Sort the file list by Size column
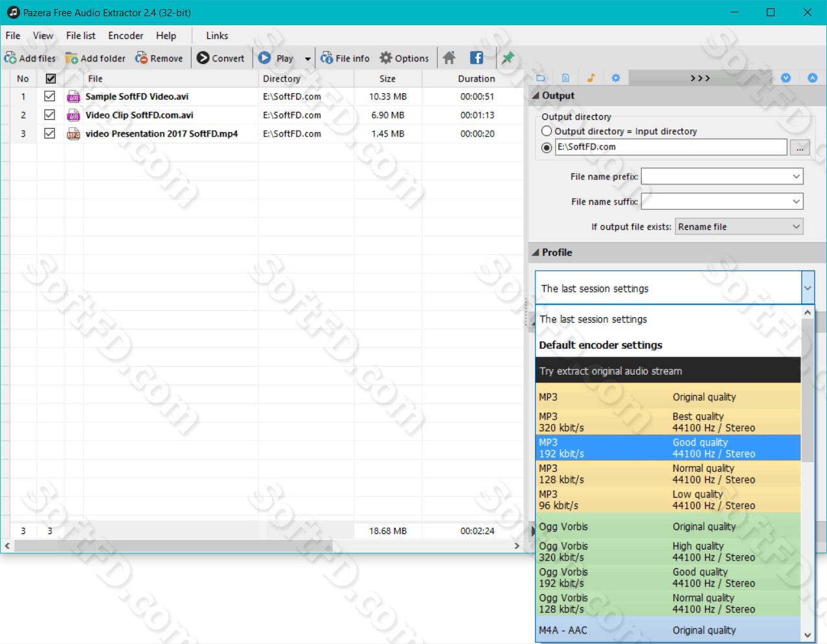Viewport: 827px width, 644px height. pos(387,78)
